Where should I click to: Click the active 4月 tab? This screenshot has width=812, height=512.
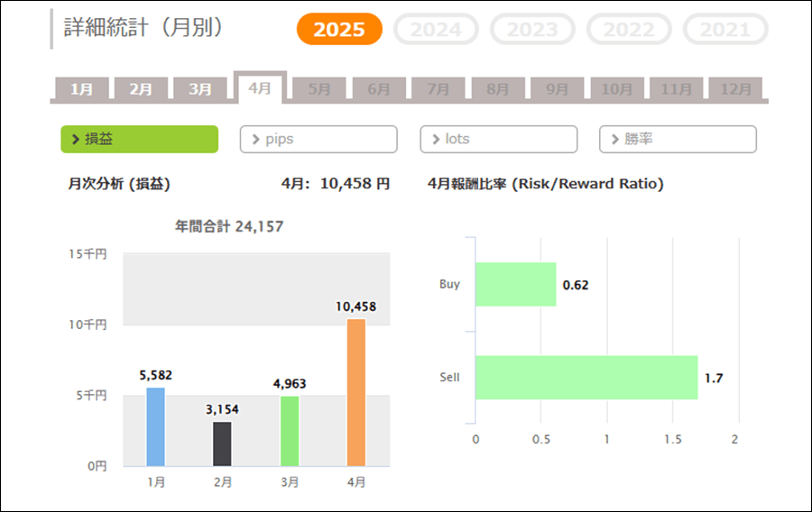(x=260, y=88)
